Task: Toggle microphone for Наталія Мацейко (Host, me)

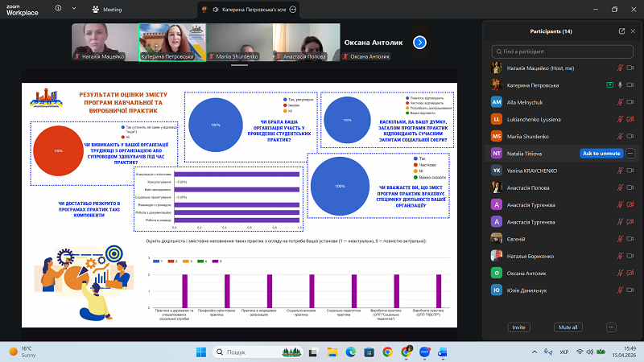Action: (620, 68)
